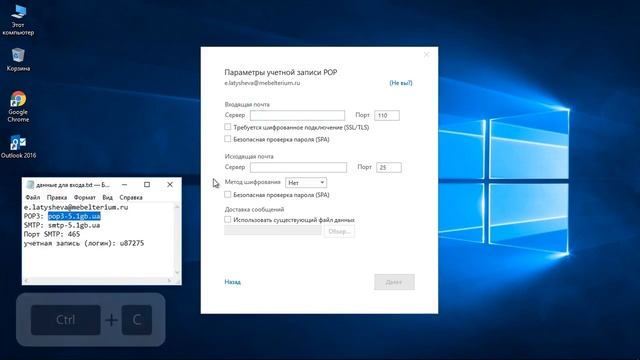The width and height of the screenshot is (640, 360).
Task: Tick incoming mail secure password (SPA) checkbox
Action: point(228,139)
